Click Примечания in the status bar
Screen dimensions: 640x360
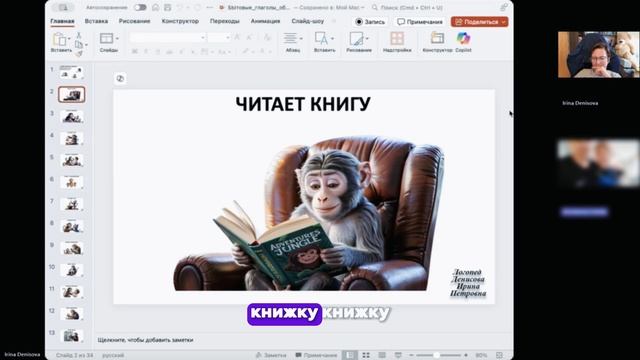[x=316, y=355]
